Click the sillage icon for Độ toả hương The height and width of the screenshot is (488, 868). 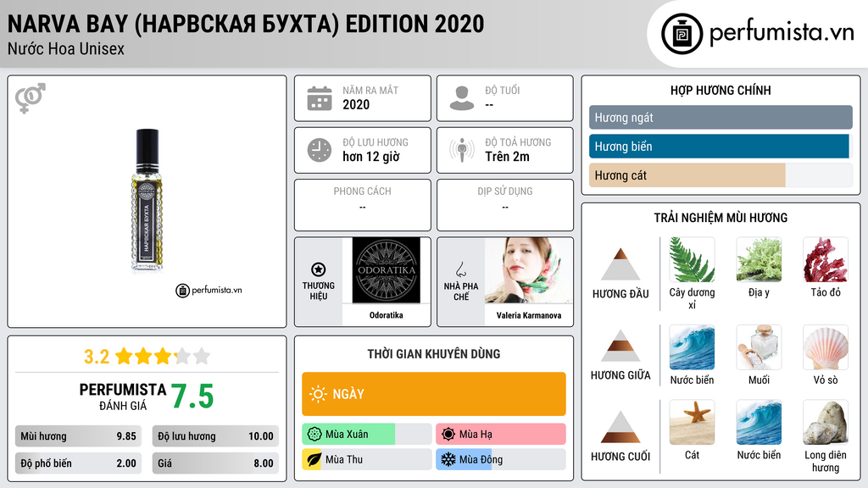point(462,150)
